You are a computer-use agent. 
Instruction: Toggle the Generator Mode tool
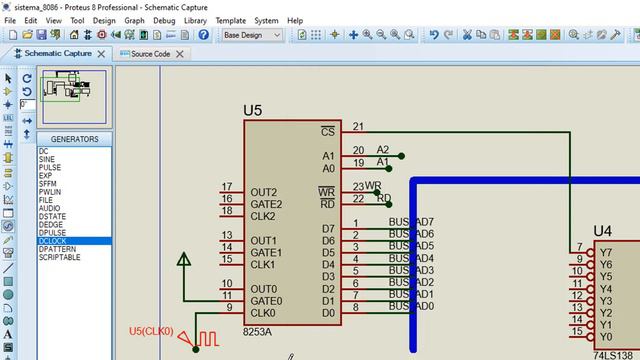pos(8,226)
